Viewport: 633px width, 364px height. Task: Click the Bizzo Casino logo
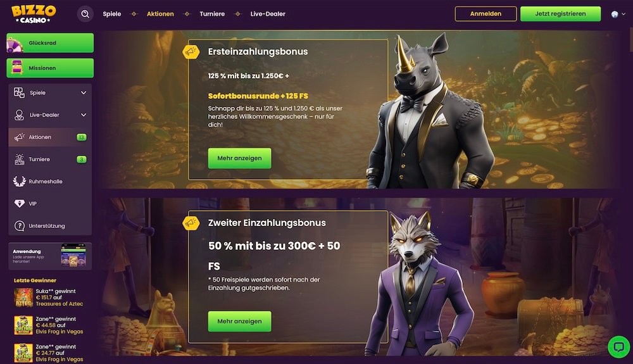click(34, 14)
